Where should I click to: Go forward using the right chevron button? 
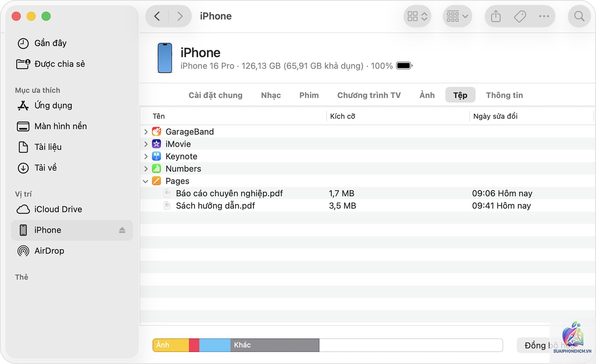pyautogui.click(x=180, y=16)
